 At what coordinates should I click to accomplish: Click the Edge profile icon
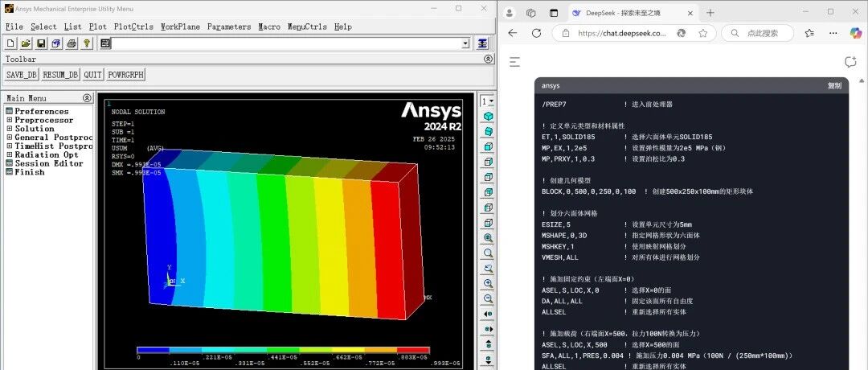(510, 13)
